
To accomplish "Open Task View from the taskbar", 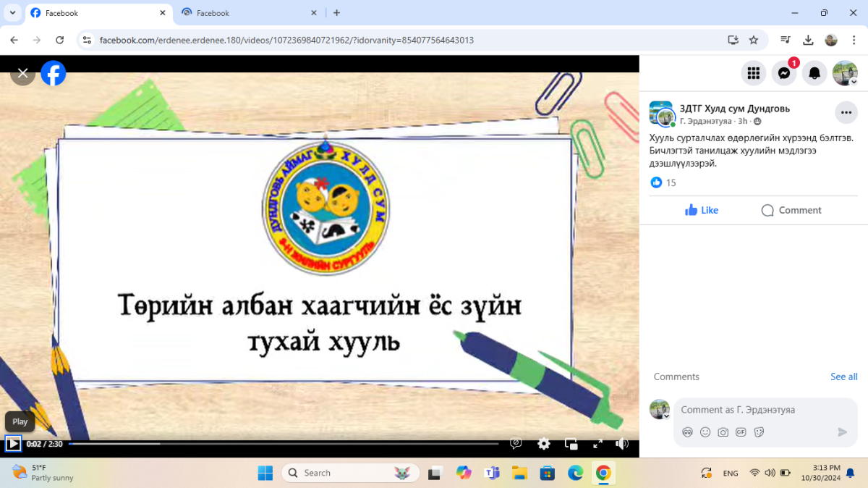I will (435, 473).
